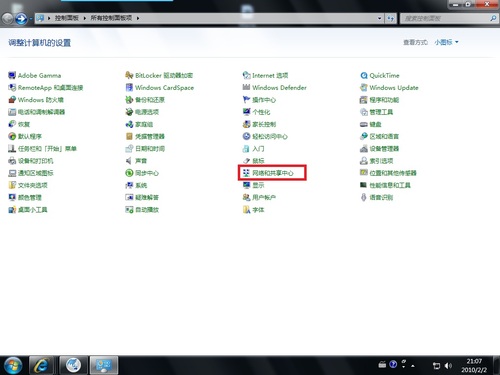Image resolution: width=500 pixels, height=375 pixels.
Task: Open 用户帐户
Action: click(259, 197)
